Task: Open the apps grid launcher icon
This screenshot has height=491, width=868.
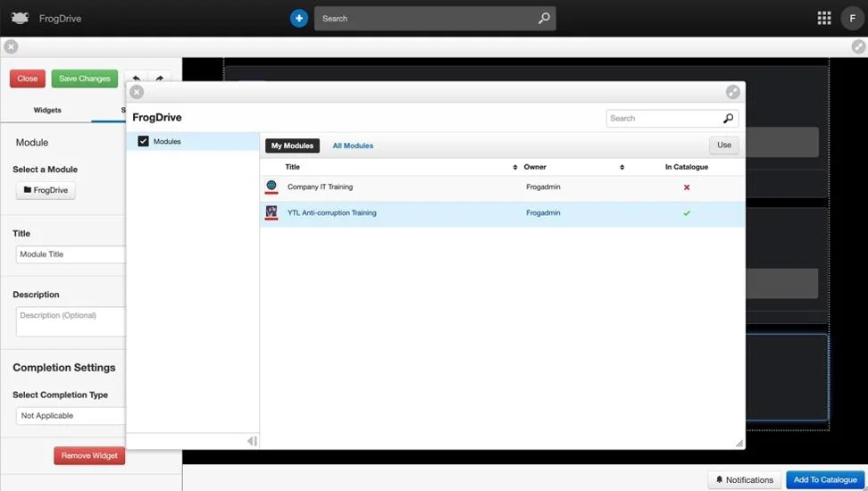Action: coord(823,18)
